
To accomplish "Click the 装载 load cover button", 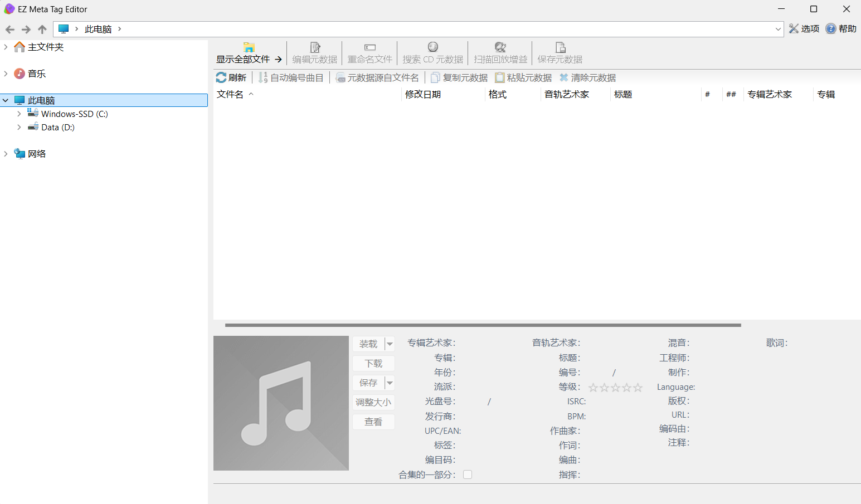I will coord(368,344).
